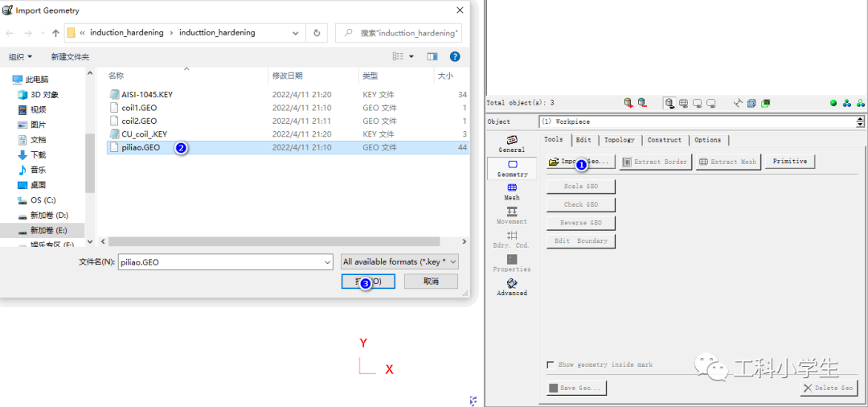Refresh the folder listing
Image resolution: width=868 pixels, height=407 pixels.
point(317,33)
